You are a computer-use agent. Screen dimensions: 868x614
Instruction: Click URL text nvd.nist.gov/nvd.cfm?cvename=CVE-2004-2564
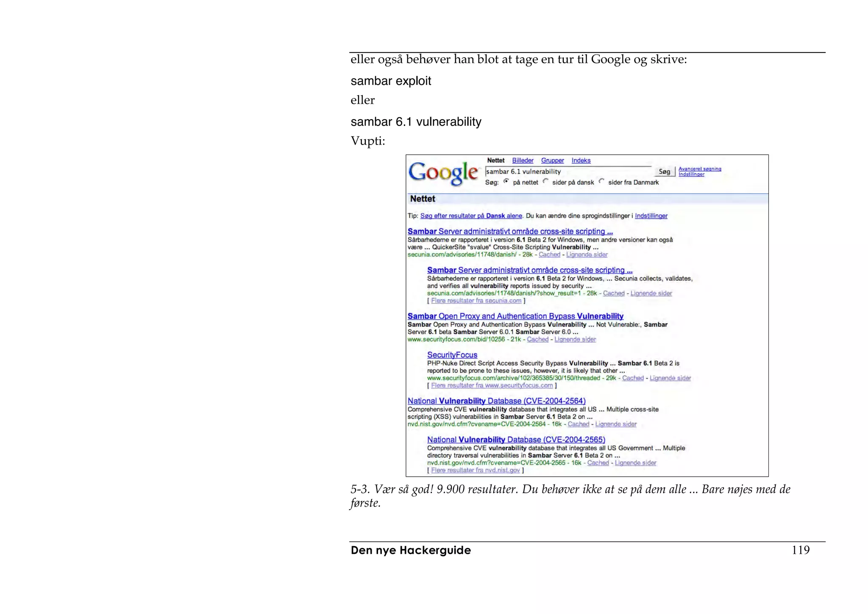click(x=476, y=424)
